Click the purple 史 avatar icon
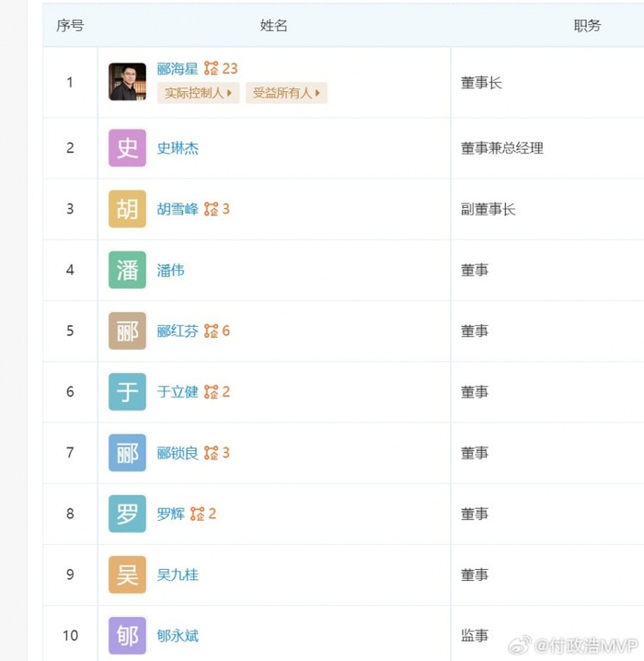 coord(127,148)
